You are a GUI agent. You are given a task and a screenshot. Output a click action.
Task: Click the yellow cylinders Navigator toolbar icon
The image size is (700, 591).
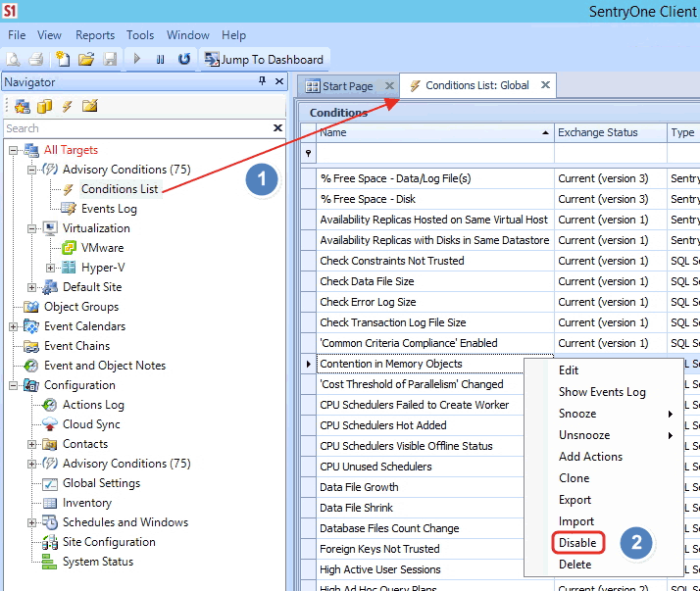coord(45,106)
